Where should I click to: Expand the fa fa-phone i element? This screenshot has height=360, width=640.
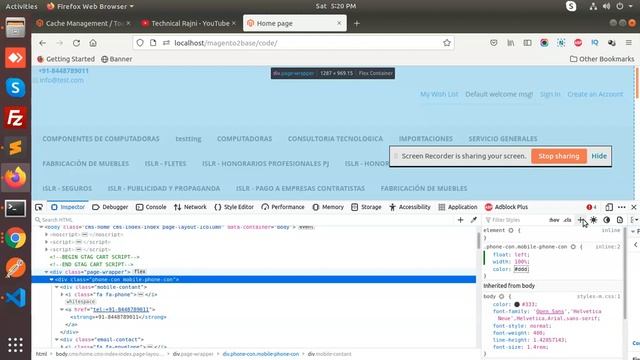coord(62,294)
